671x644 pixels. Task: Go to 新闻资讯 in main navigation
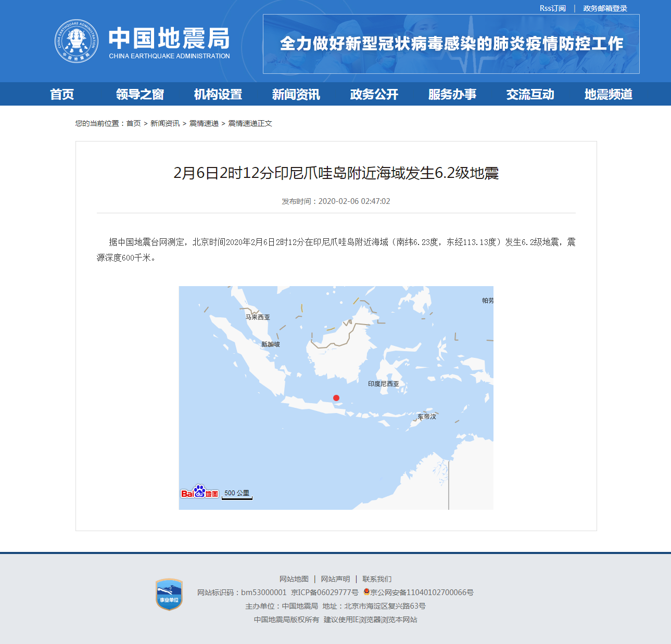pos(296,94)
